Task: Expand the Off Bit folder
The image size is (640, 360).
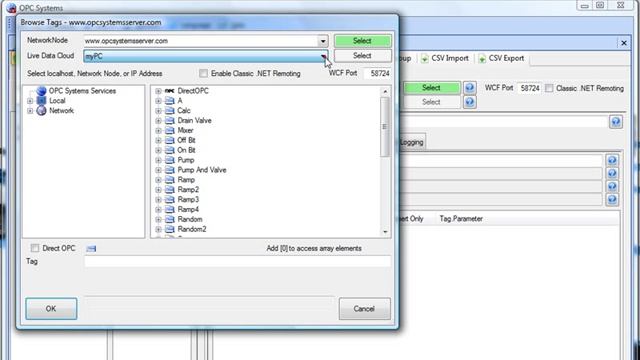Action: coord(158,140)
